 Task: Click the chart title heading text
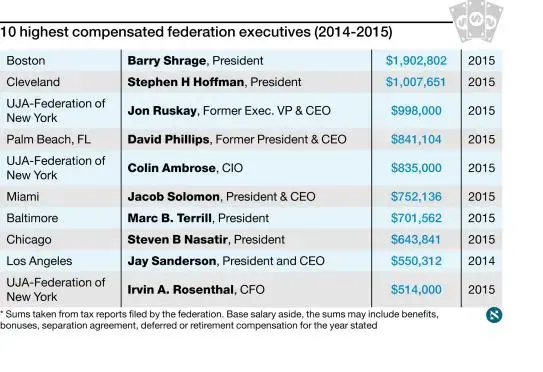(x=196, y=32)
